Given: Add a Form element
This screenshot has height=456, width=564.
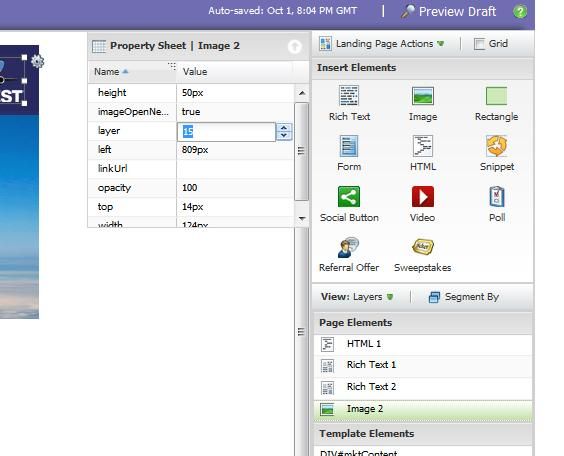Looking at the screenshot, I should click(x=349, y=153).
